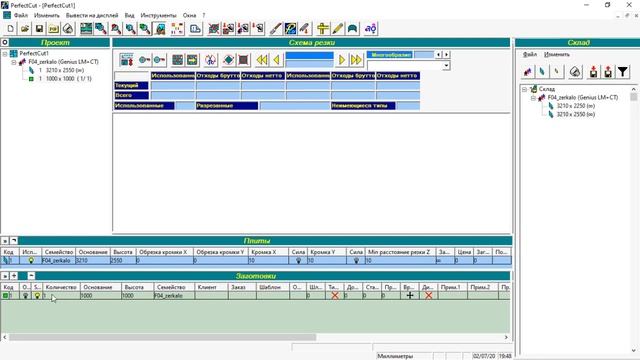Image resolution: width=640 pixels, height=360 pixels.
Task: Click the pencil icon in the main toolbar
Action: coord(338,29)
